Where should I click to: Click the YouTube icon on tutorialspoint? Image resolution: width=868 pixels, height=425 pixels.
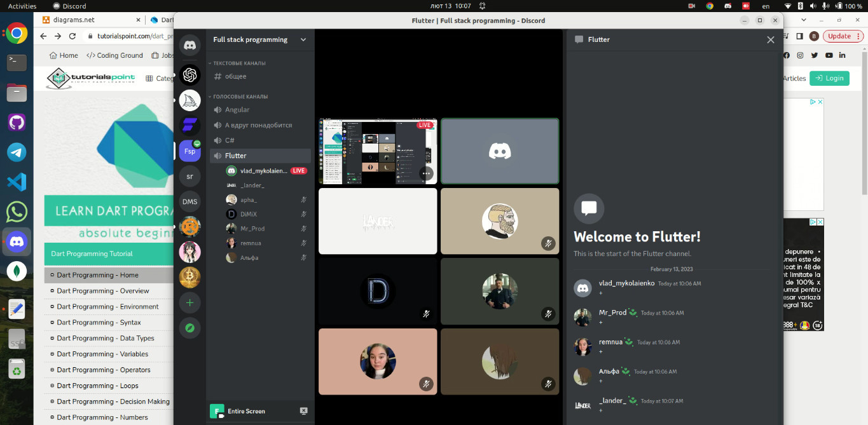tap(829, 55)
